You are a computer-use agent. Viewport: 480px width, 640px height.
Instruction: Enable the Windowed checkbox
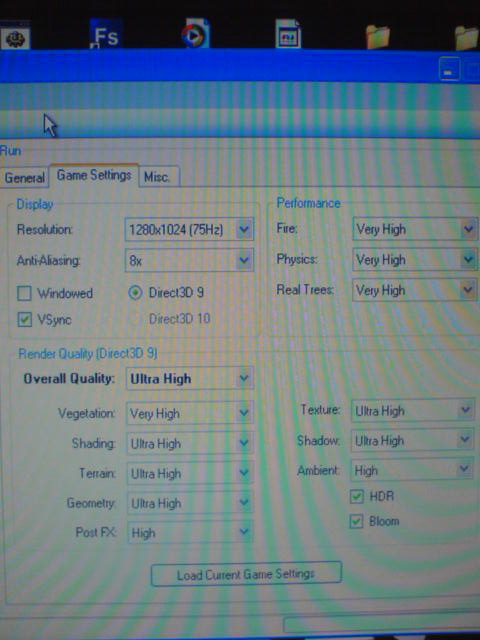pos(24,293)
